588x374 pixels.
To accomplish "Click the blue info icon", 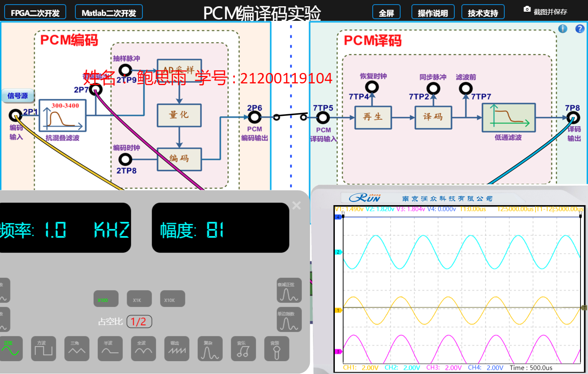I will click(563, 29).
